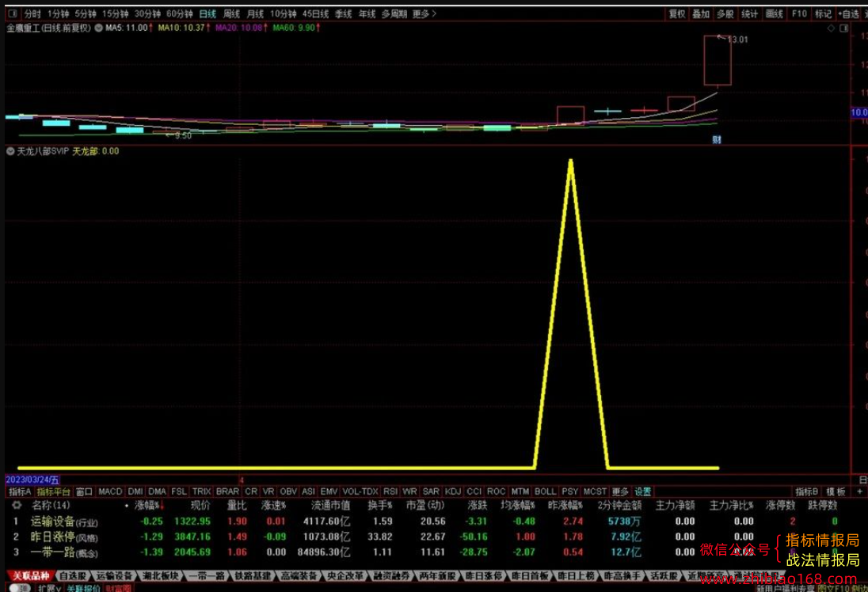Open the 多股 multi-stock view

(725, 13)
